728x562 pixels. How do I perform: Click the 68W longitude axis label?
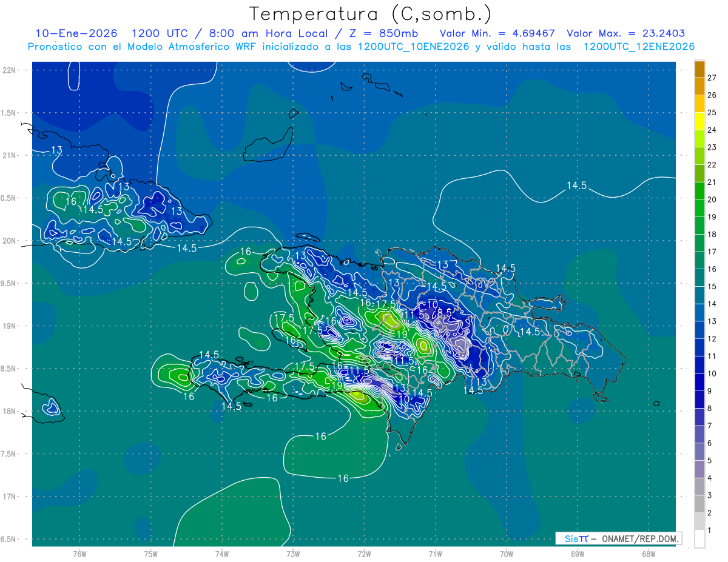[649, 554]
